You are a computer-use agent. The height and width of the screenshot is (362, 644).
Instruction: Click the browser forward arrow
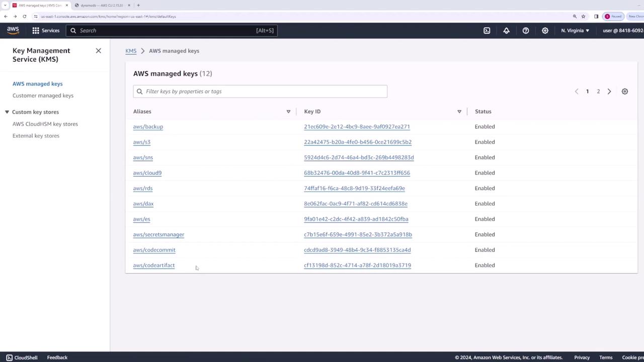15,17
